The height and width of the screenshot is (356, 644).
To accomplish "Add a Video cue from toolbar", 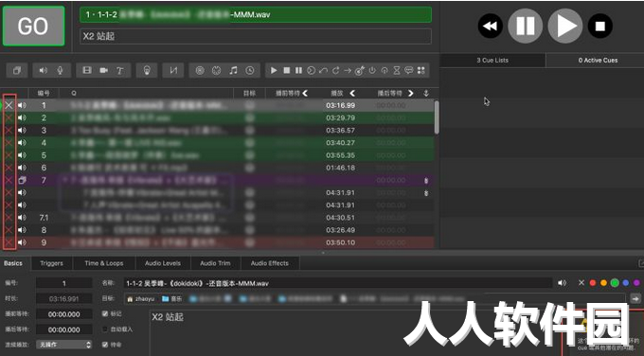I will [x=87, y=71].
